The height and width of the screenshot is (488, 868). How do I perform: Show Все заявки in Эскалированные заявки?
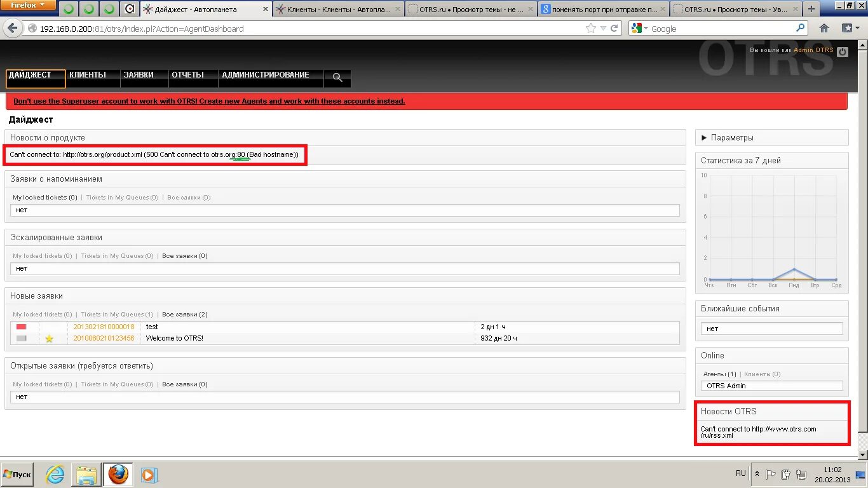[x=185, y=256]
